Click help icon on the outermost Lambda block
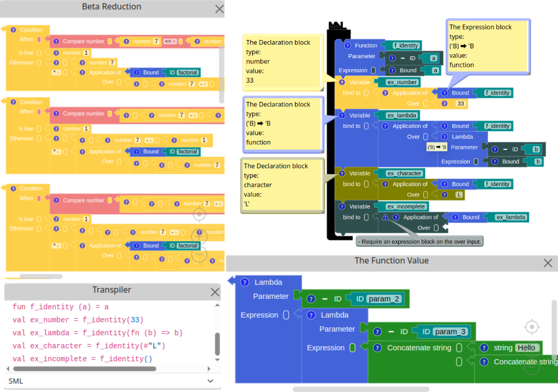Image resolution: width=558 pixels, height=392 pixels. [x=244, y=282]
